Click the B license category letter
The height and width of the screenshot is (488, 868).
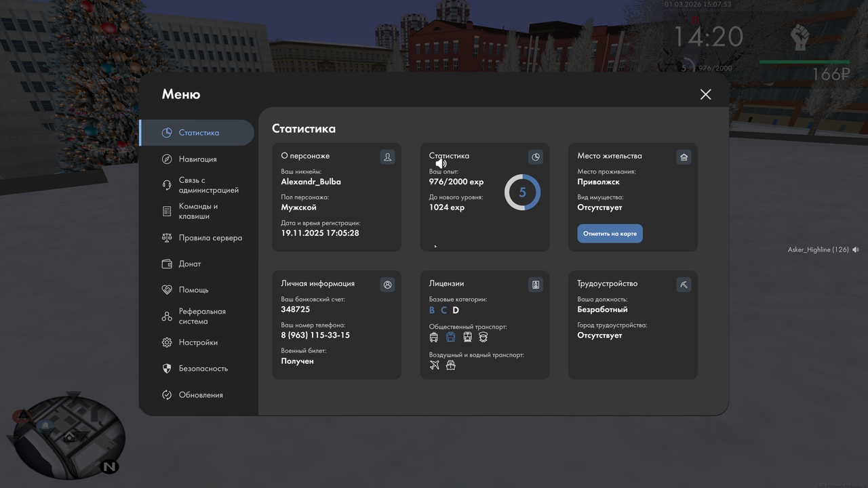pos(432,310)
